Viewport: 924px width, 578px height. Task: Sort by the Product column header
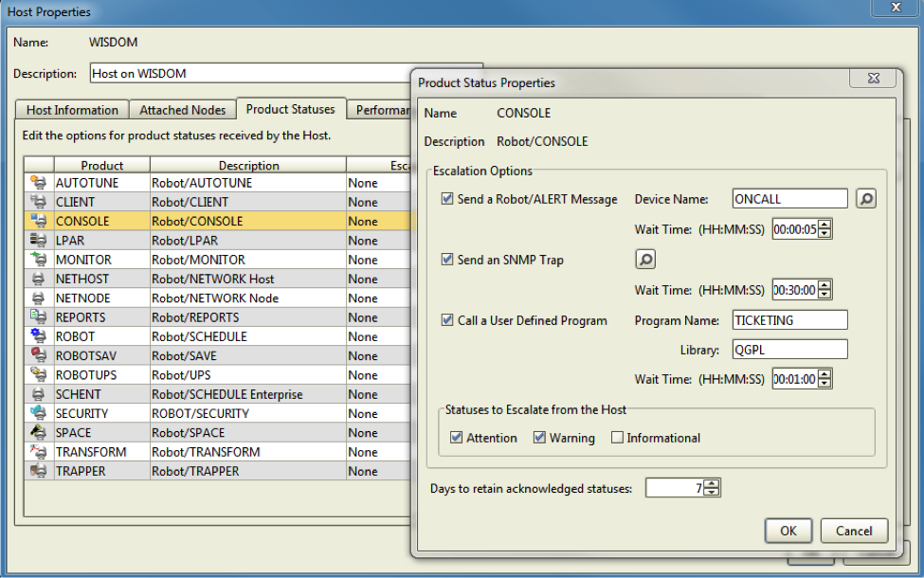click(x=102, y=165)
